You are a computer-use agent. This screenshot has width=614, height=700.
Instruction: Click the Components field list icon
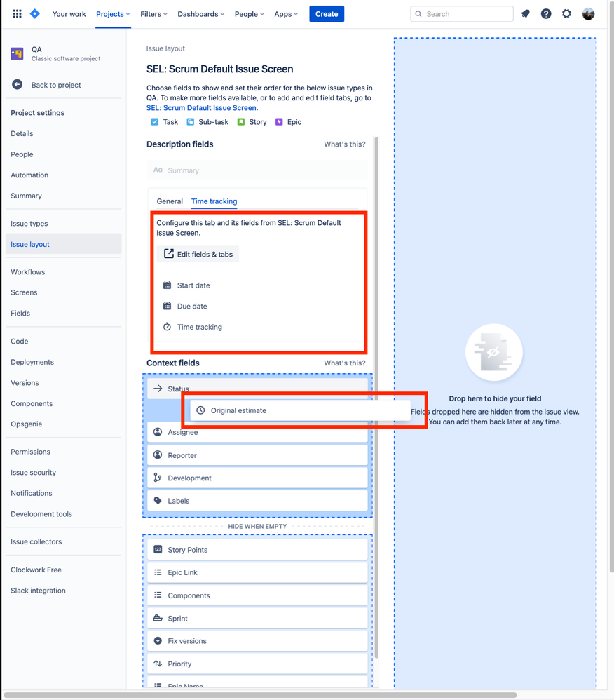(x=158, y=595)
